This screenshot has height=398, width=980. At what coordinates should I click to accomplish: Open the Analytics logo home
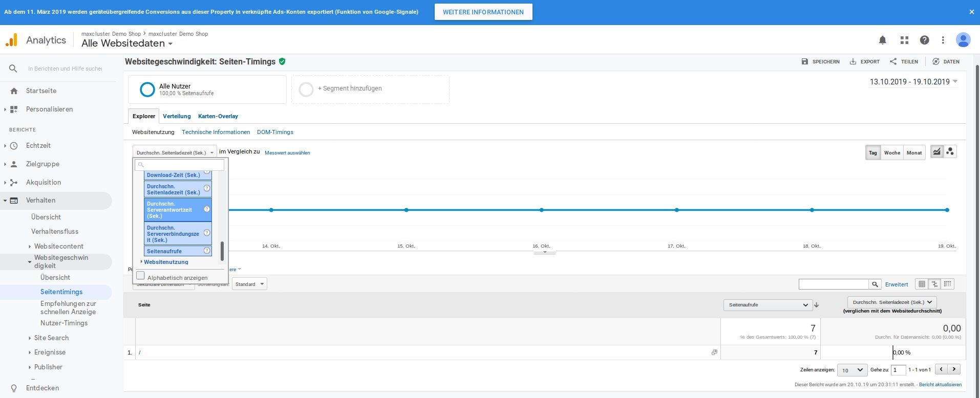(x=36, y=40)
